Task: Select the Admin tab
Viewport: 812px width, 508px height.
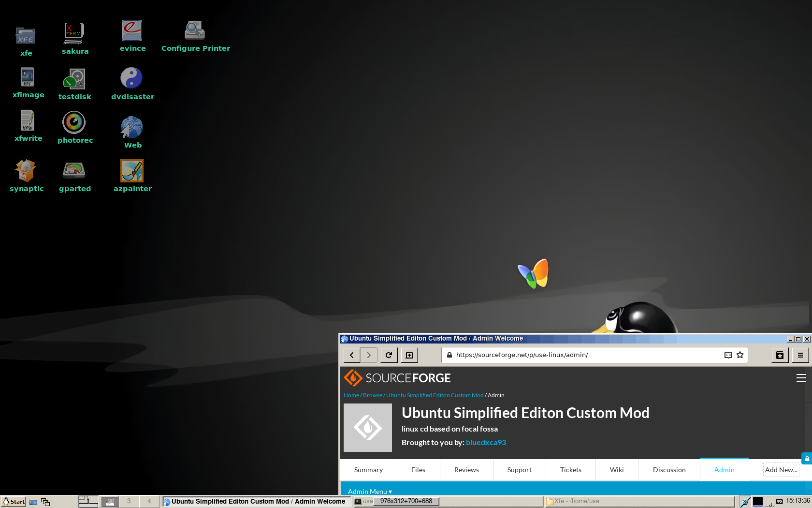Action: (724, 470)
